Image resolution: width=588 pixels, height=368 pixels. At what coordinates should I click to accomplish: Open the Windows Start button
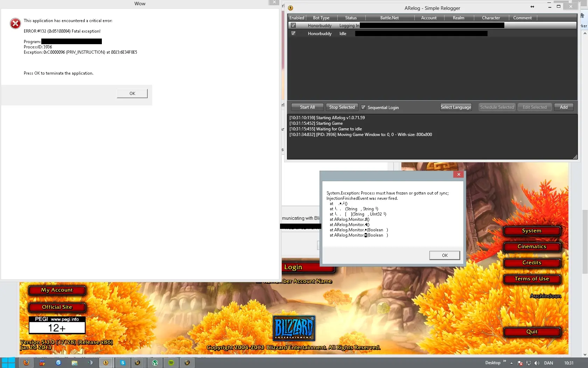[x=8, y=363]
